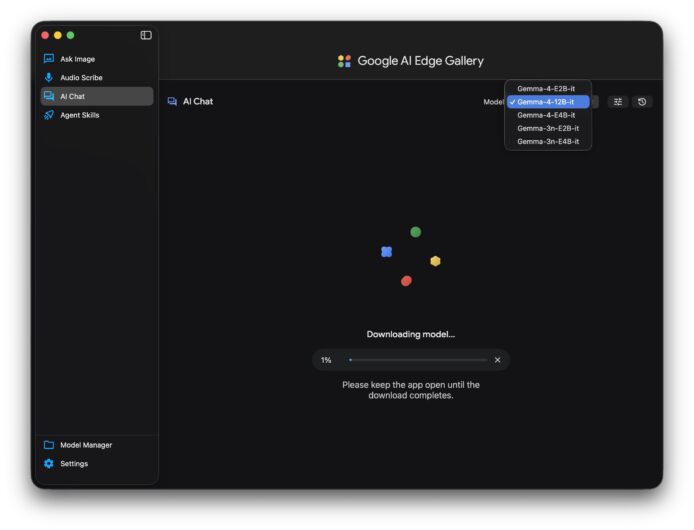Click the Model label
Viewport: 694px width, 530px height.
[x=494, y=102]
